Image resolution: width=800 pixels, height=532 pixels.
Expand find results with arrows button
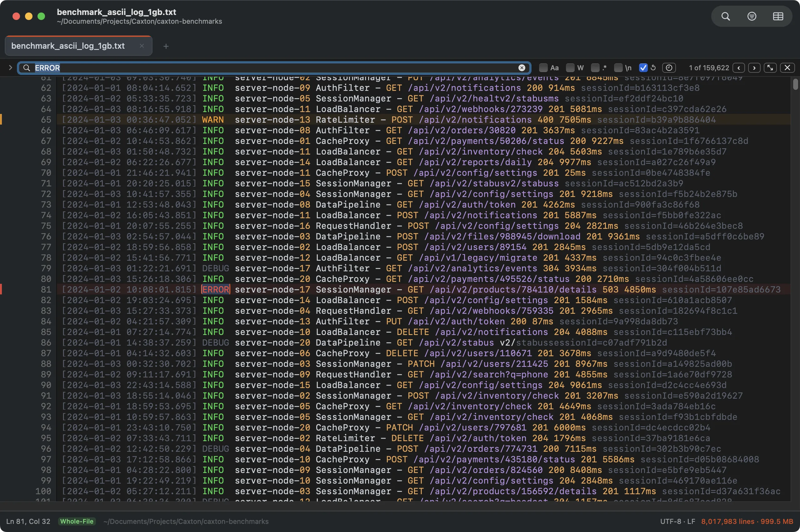tap(770, 68)
